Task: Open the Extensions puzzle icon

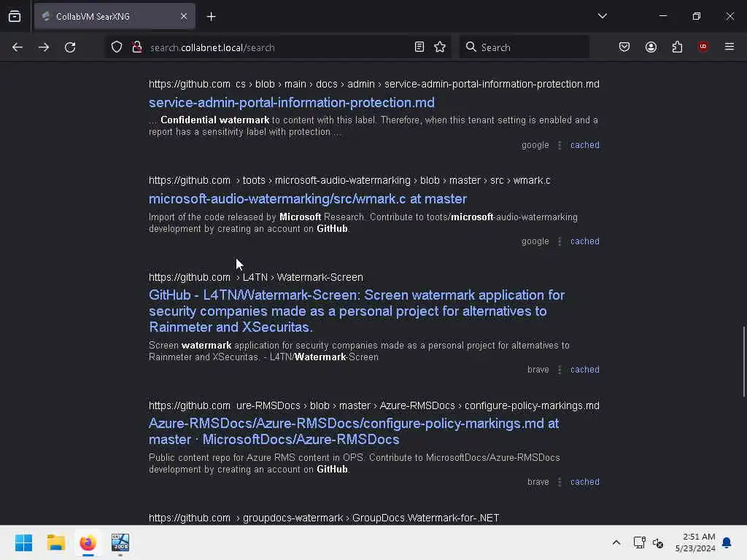Action: coord(677,47)
